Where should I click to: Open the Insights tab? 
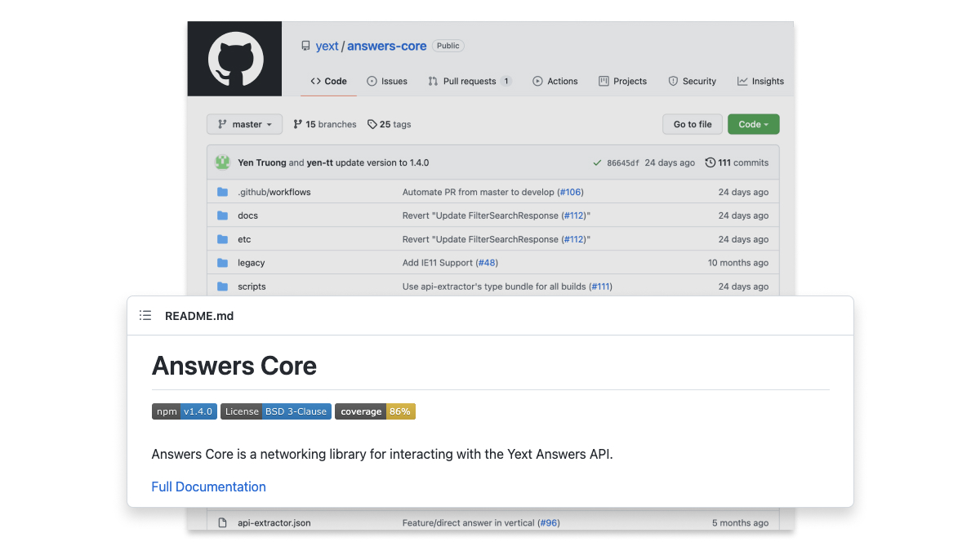[760, 82]
